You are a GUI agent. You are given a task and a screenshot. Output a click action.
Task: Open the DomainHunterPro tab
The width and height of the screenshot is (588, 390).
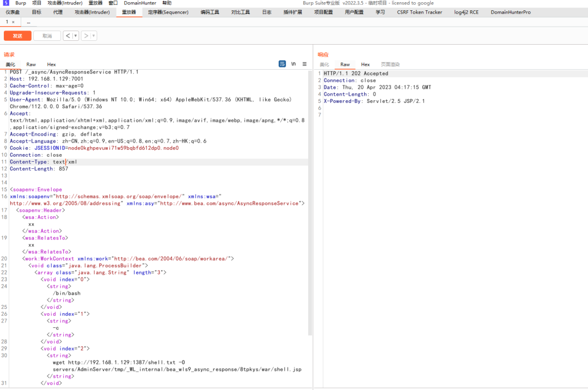[x=510, y=13]
